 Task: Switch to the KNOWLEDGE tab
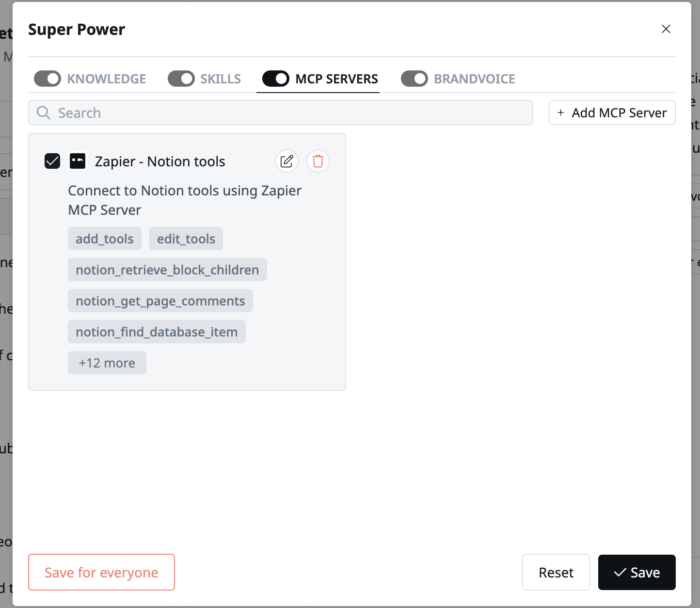[x=107, y=79]
